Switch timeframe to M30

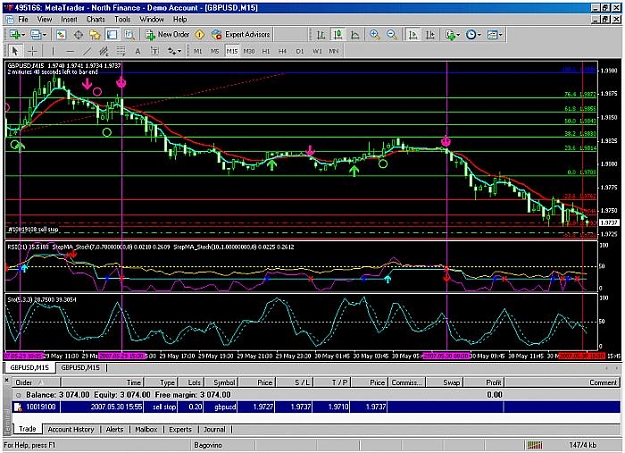pyautogui.click(x=249, y=51)
